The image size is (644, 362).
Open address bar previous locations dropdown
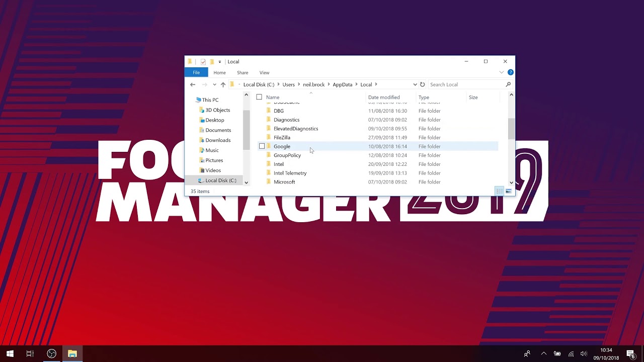coord(415,84)
